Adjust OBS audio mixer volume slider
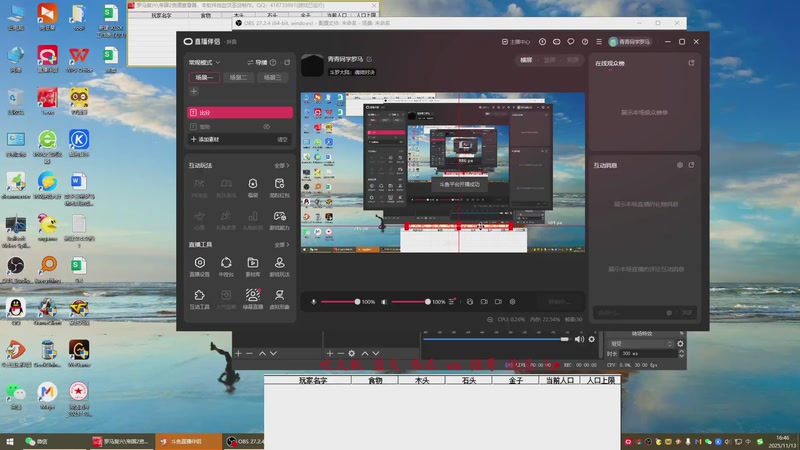 495,339
